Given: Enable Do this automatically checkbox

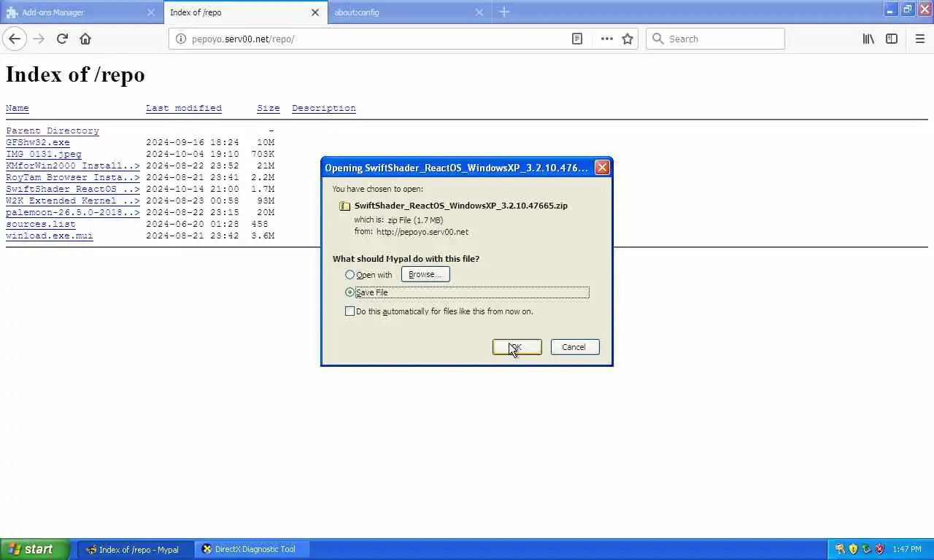Looking at the screenshot, I should coord(350,311).
